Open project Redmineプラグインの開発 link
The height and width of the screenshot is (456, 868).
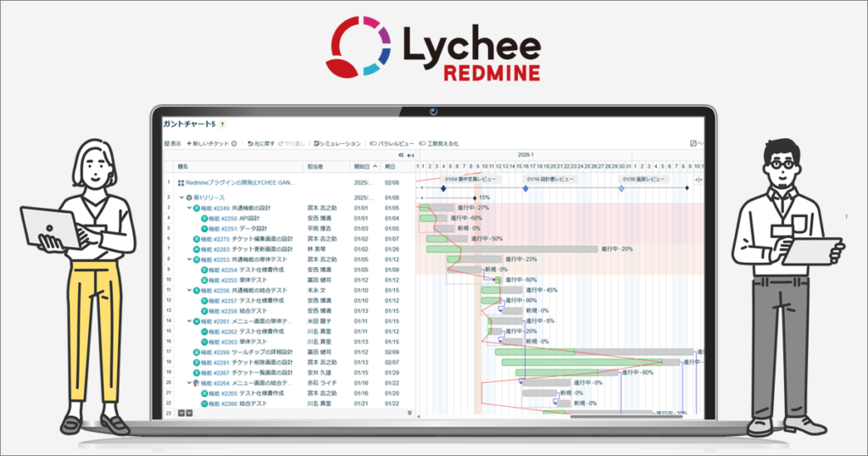point(240,182)
